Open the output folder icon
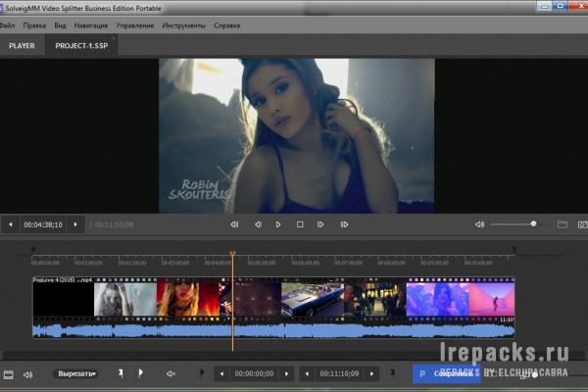Image resolution: width=588 pixels, height=392 pixels. click(563, 224)
